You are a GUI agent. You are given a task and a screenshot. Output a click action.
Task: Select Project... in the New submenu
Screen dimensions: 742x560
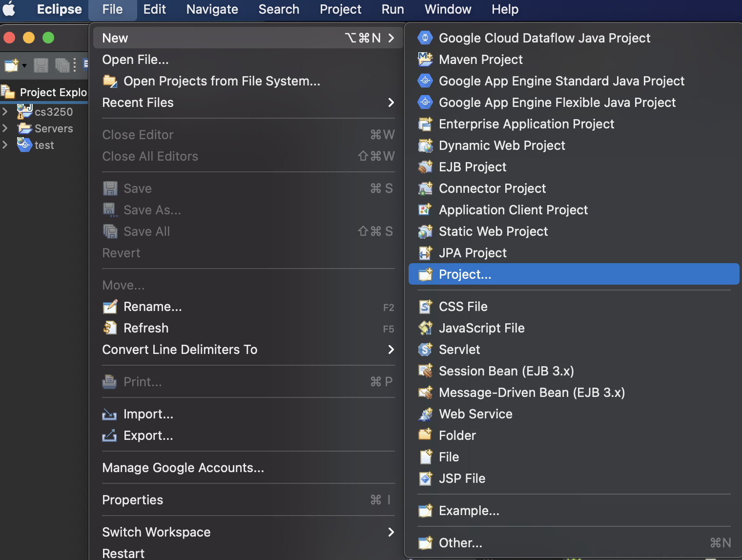coord(574,274)
